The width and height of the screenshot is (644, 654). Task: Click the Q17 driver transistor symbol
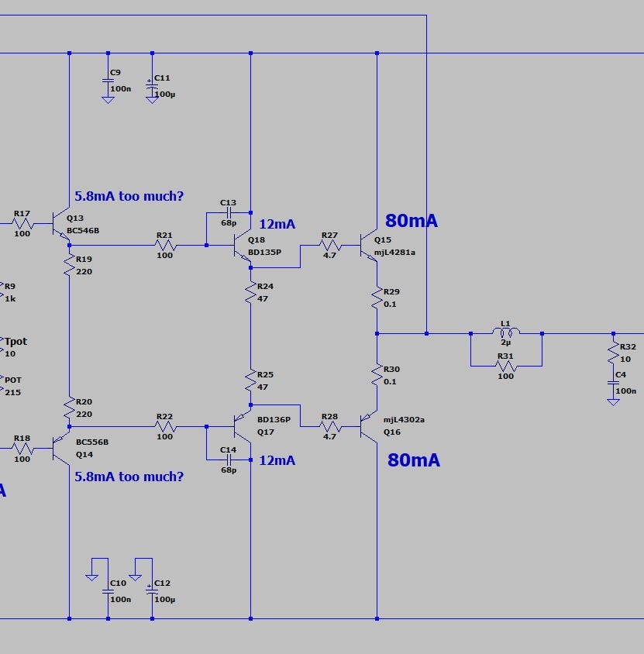(x=243, y=426)
